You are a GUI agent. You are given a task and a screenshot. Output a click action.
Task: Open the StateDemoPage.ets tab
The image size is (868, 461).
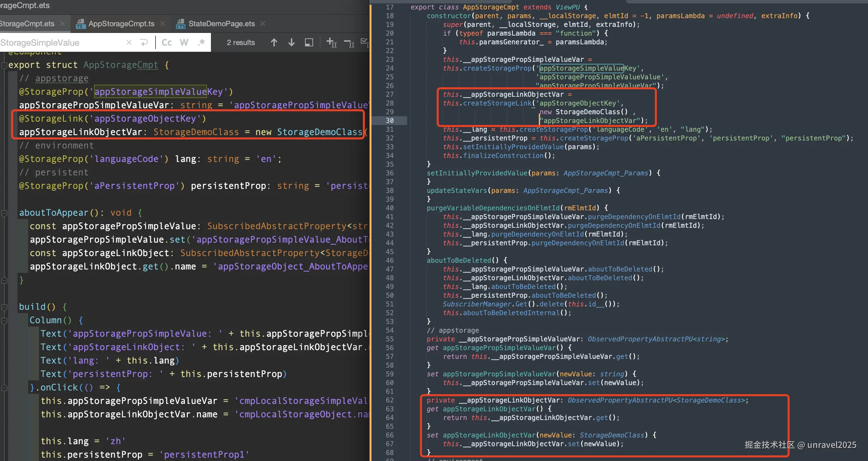[221, 24]
